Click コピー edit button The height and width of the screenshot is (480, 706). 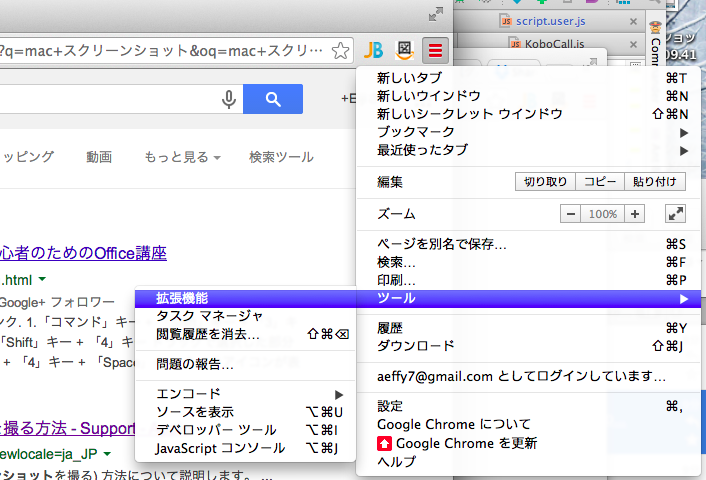pyautogui.click(x=600, y=181)
